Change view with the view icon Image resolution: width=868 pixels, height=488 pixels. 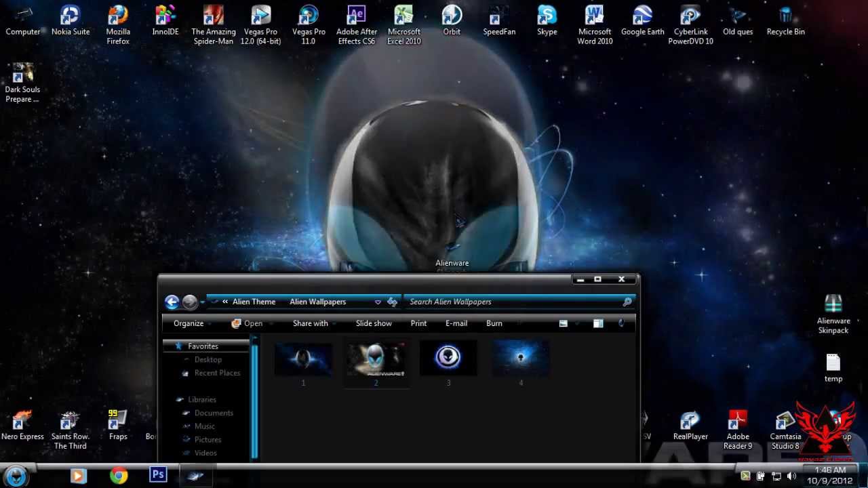pyautogui.click(x=563, y=323)
